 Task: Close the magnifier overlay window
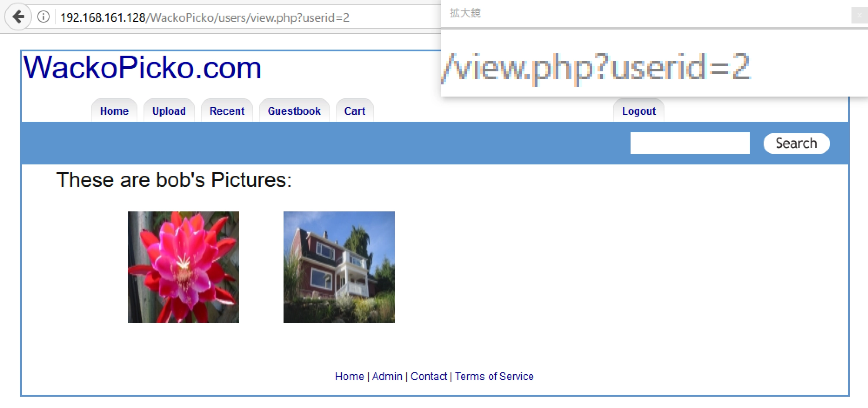859,15
